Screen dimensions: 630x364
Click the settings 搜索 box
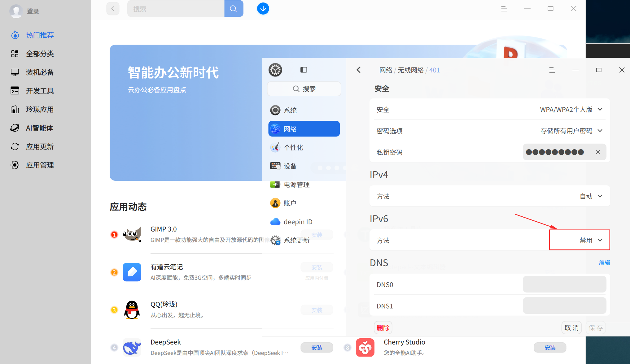tap(304, 89)
